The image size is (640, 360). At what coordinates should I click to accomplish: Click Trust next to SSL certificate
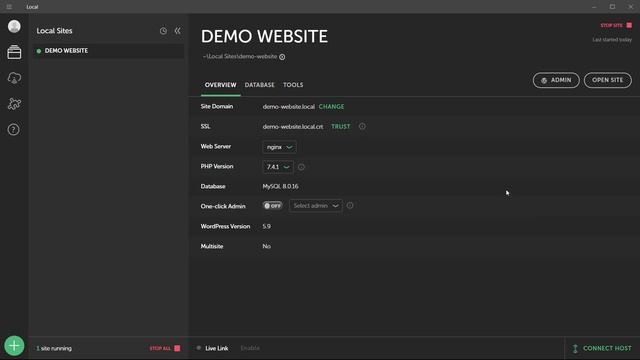(340, 127)
